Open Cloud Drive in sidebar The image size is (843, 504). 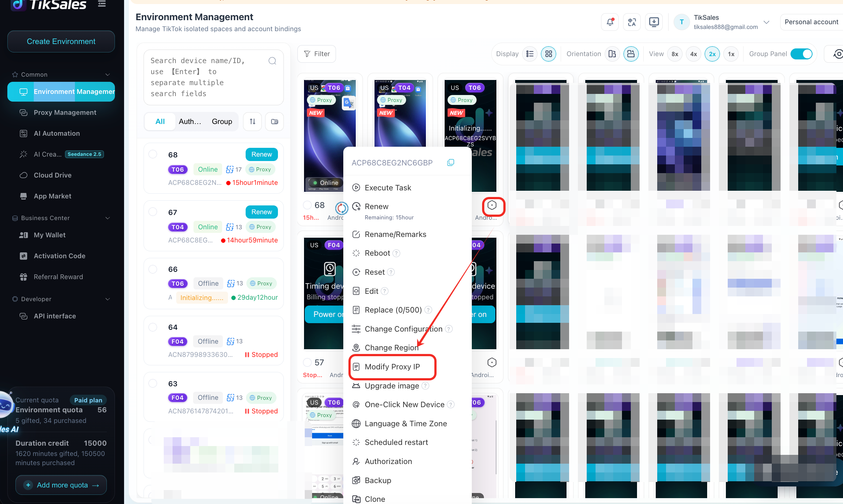pyautogui.click(x=61, y=175)
